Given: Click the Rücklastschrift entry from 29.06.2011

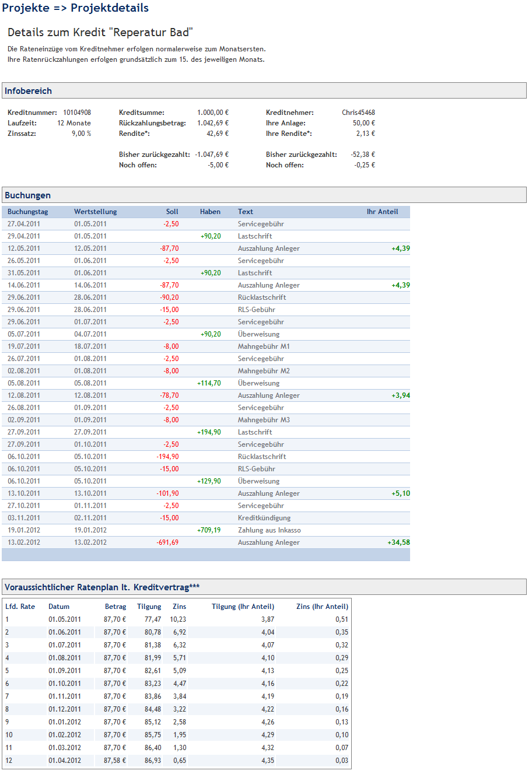Looking at the screenshot, I should click(262, 297).
